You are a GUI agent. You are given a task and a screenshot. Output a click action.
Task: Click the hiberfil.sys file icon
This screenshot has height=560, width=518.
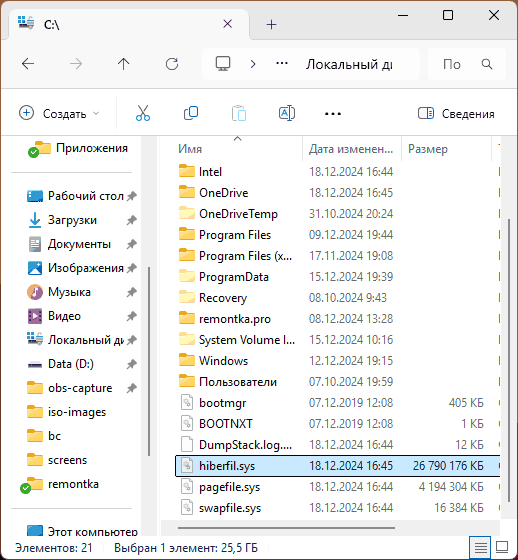point(187,466)
